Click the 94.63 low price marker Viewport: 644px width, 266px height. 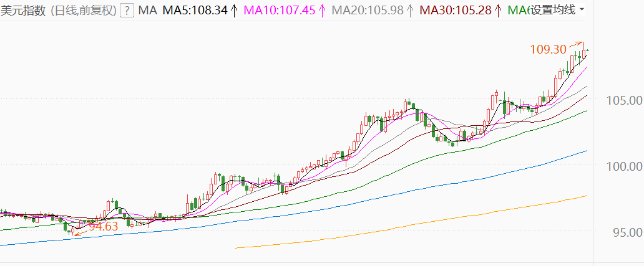point(104,226)
